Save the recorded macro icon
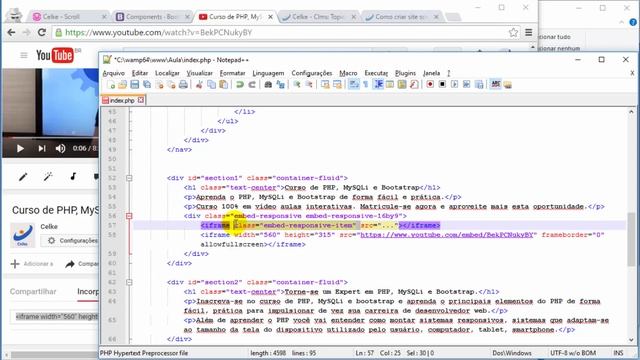Screen dimensions: 640x360 click(479, 84)
